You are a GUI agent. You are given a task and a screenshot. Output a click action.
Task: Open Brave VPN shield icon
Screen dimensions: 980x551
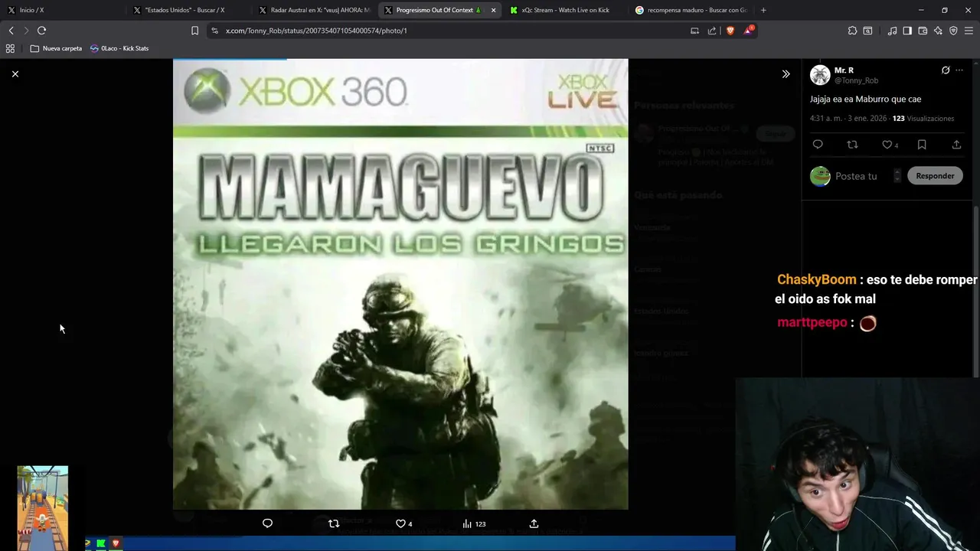click(x=953, y=31)
